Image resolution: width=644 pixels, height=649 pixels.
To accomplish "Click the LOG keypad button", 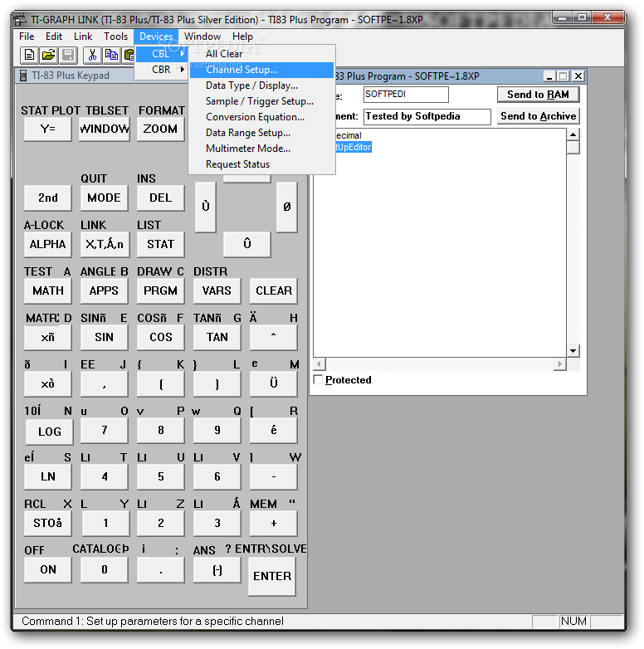I will 49,432.
